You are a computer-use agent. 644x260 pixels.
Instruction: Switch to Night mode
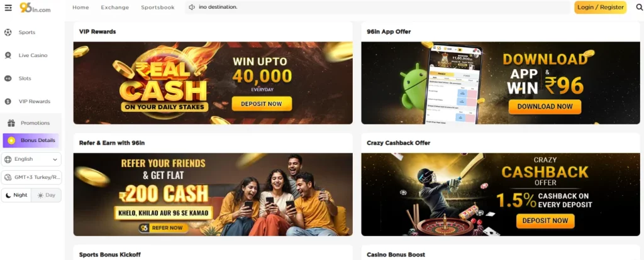pos(16,195)
